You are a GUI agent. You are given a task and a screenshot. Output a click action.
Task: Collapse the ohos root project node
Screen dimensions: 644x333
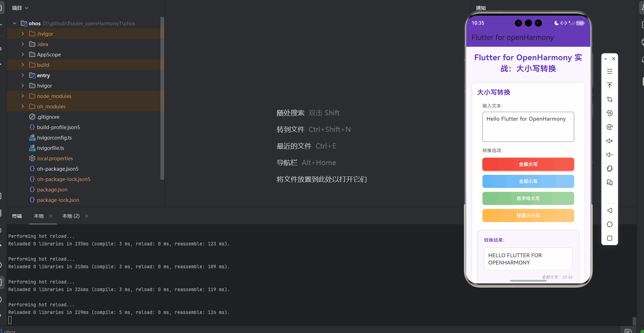click(15, 23)
